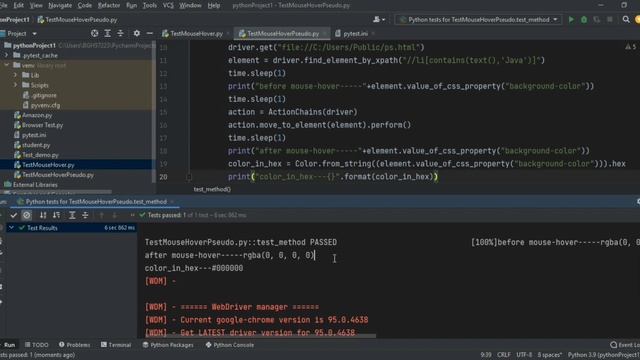Expand all in Project tool window
Screen dimensions: 640x360
tap(107, 33)
